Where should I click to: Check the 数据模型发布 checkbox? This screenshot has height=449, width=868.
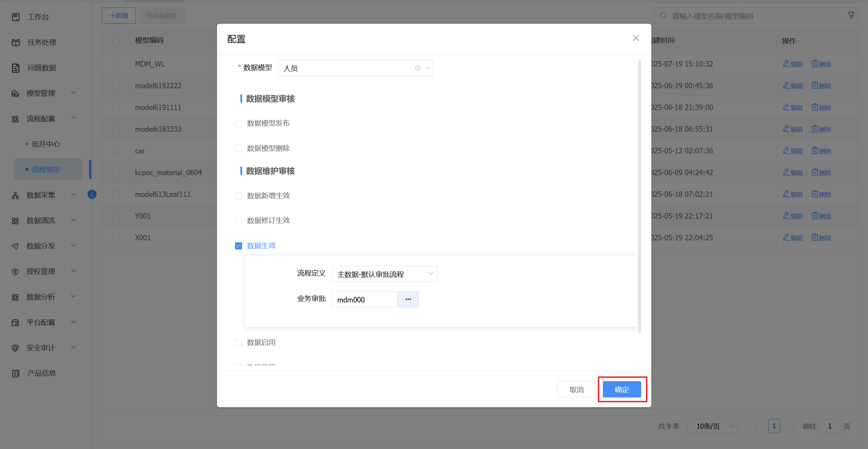[238, 124]
